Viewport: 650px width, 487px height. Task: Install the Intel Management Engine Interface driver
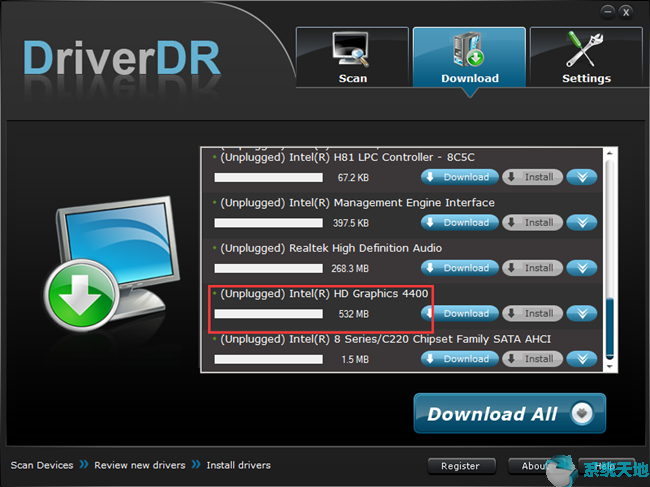coord(531,223)
